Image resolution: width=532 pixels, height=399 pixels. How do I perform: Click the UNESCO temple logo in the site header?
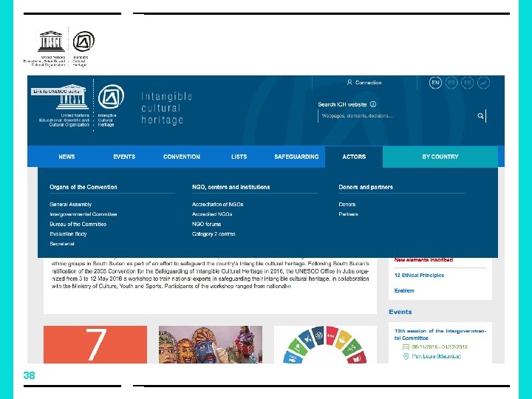[x=72, y=97]
